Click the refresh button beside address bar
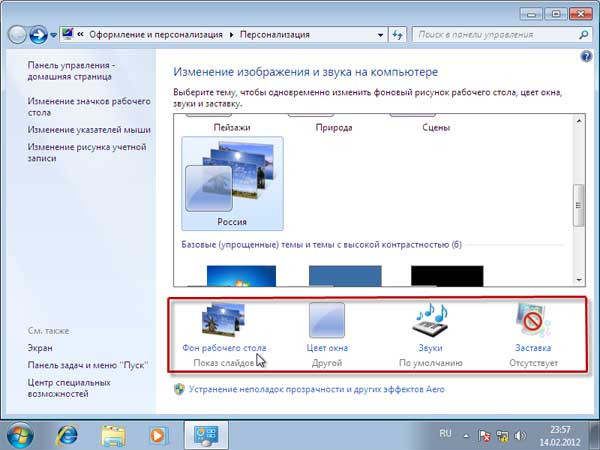This screenshot has height=450, width=600. click(x=398, y=35)
